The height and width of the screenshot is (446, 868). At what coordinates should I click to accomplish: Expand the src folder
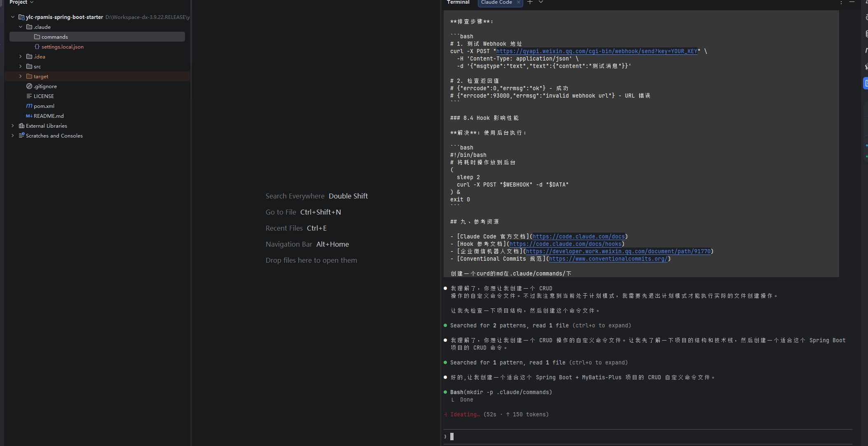[21, 66]
